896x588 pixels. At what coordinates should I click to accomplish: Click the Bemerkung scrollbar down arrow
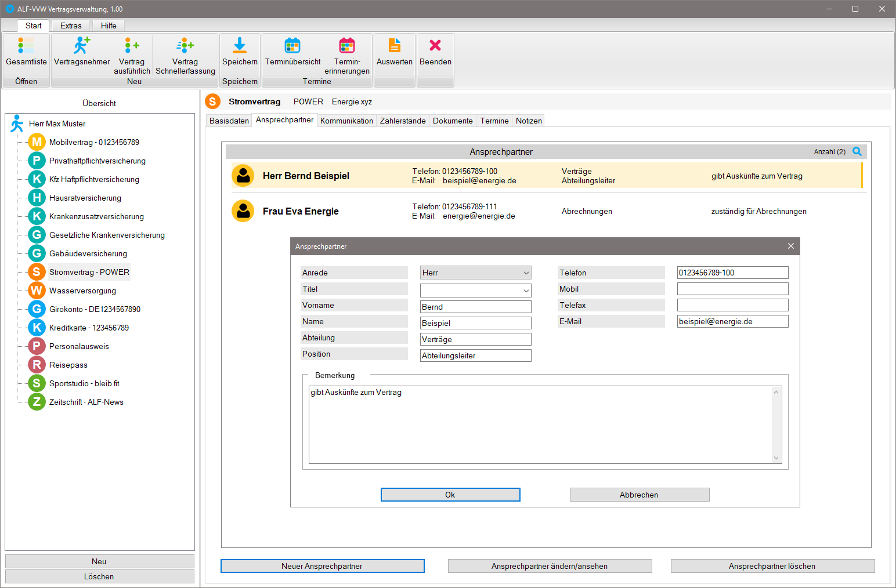[776, 458]
